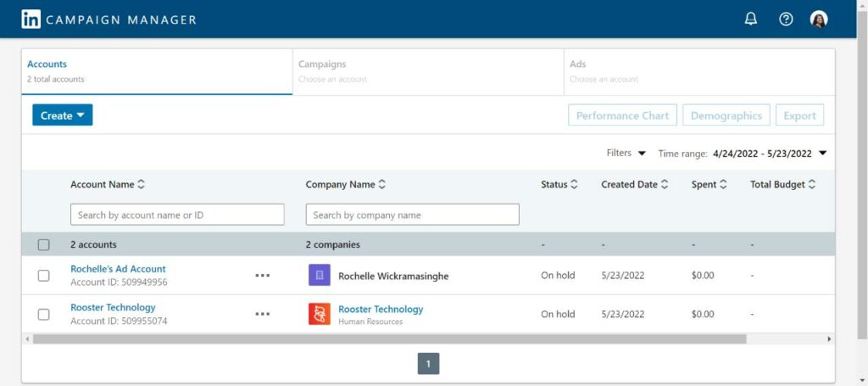
Task: Open the notifications bell
Action: 751,19
